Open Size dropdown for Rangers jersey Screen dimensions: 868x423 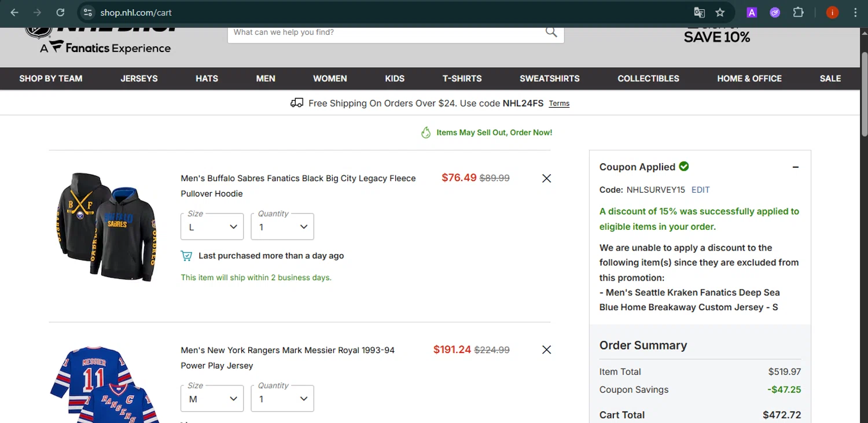(212, 398)
